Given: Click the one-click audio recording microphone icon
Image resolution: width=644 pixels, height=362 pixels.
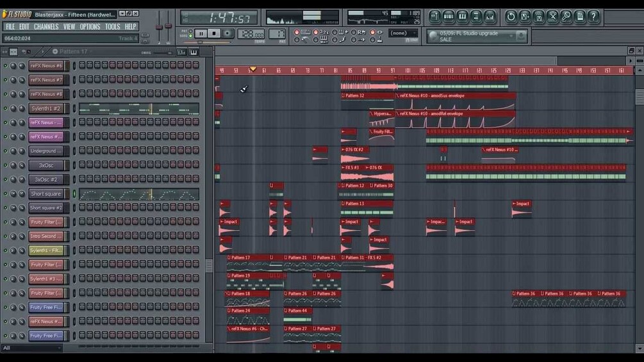Looking at the screenshot, I should click(566, 17).
